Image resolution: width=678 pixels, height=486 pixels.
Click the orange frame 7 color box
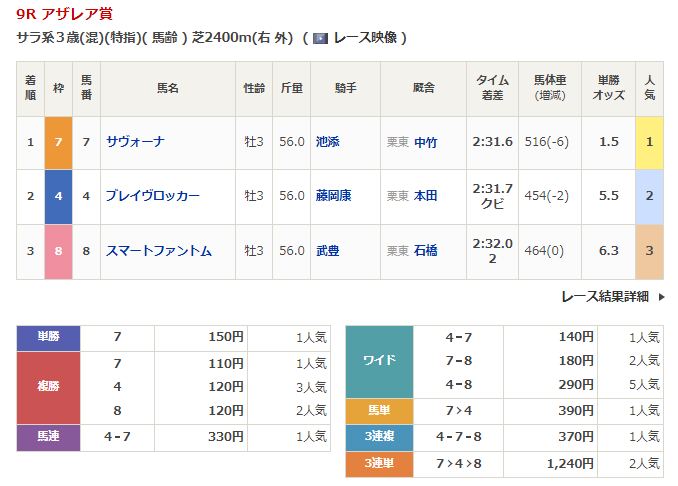[58, 142]
